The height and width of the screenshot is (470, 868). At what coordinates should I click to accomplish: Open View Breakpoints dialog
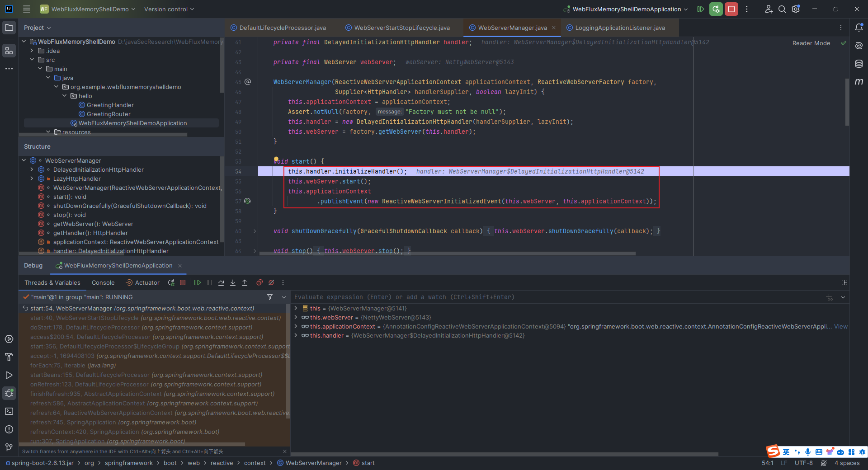(x=259, y=282)
